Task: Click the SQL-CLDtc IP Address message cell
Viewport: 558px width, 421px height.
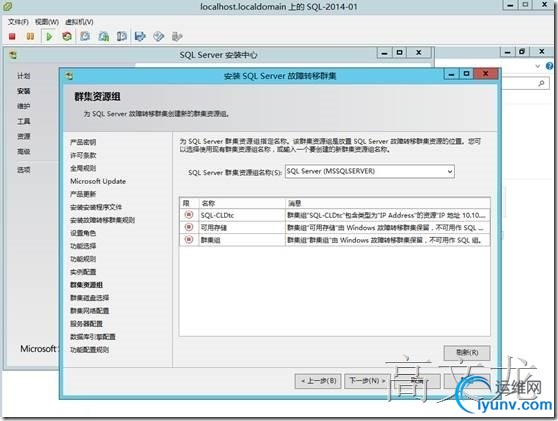Action: [388, 215]
